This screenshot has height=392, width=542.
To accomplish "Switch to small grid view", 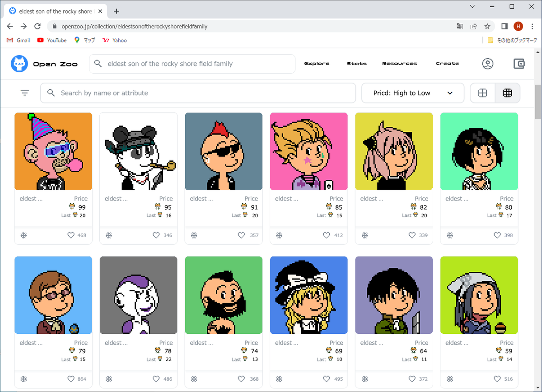I will click(x=508, y=93).
